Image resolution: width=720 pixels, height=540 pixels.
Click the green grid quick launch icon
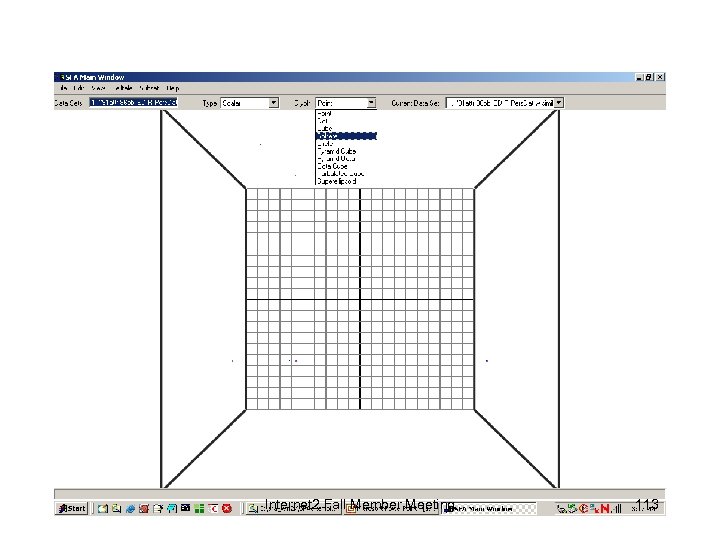tap(199, 508)
